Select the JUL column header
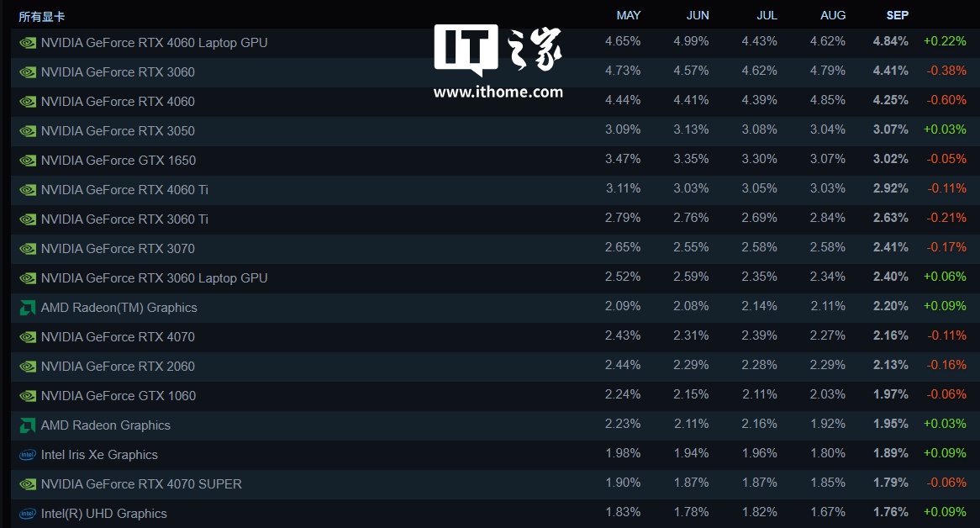 click(x=766, y=16)
